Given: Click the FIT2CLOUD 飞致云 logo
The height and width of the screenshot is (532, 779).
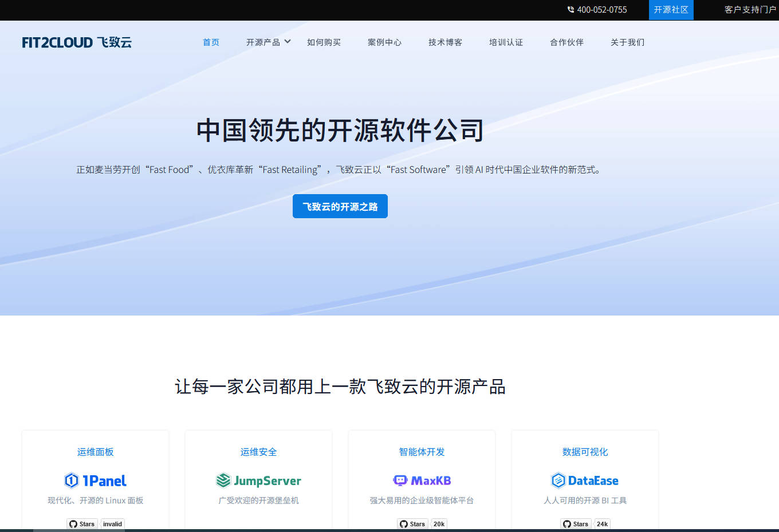Looking at the screenshot, I should pos(77,42).
